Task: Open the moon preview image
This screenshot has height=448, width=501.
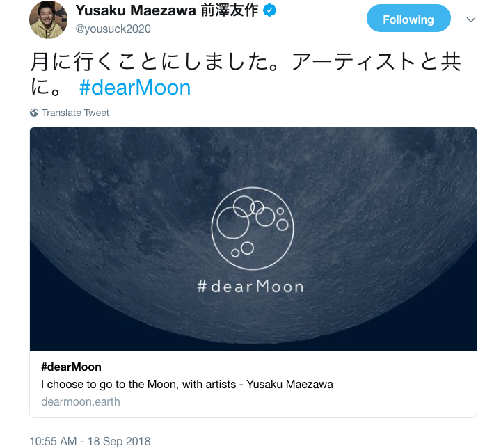Action: [253, 239]
